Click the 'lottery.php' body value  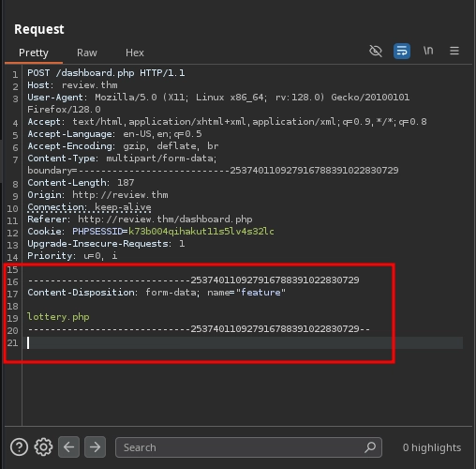[x=58, y=317]
